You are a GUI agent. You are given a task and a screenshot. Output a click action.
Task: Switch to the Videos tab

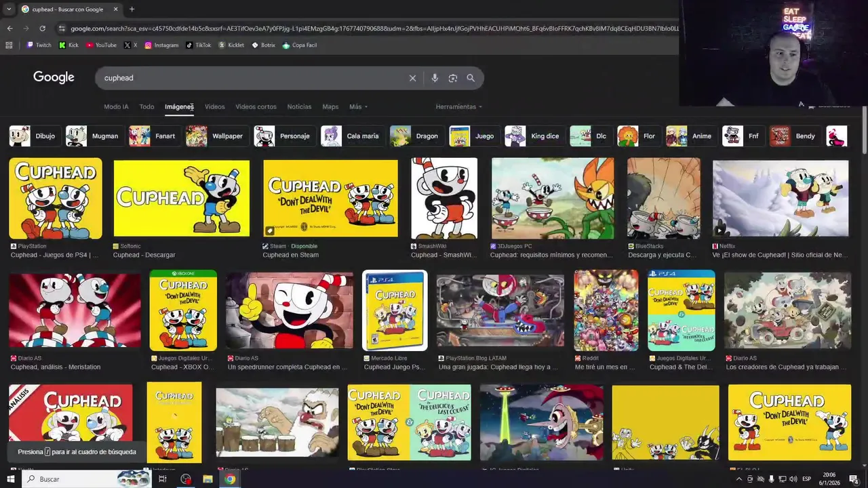[x=214, y=106]
